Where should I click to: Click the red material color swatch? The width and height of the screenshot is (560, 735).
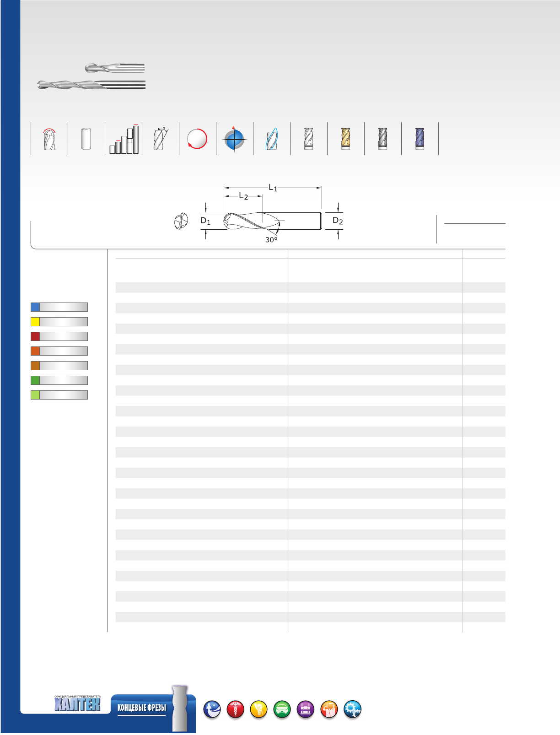(x=35, y=336)
